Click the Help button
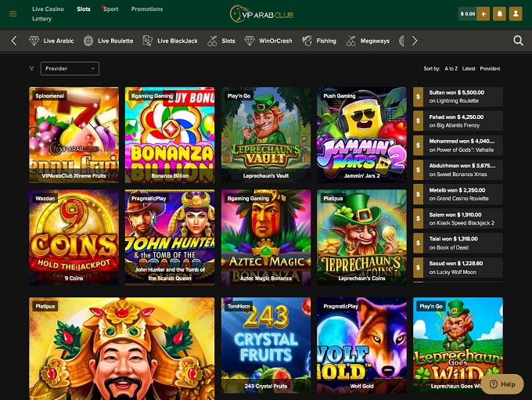Image resolution: width=532 pixels, height=400 pixels. [x=502, y=384]
